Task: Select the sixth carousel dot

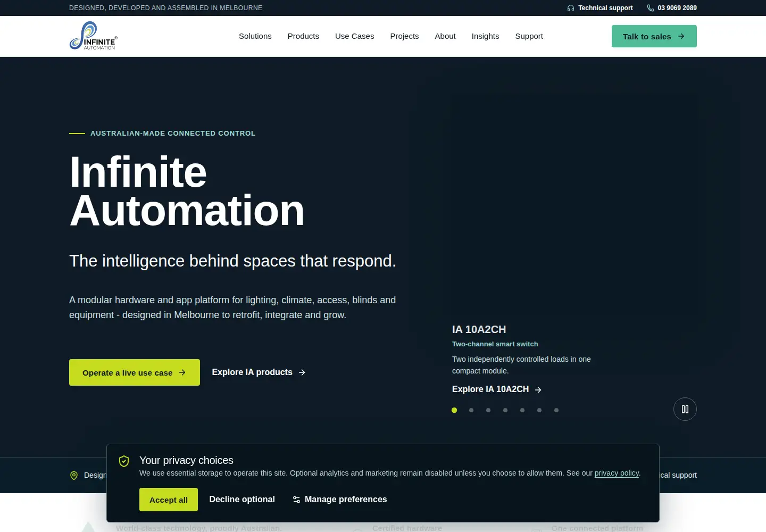Action: 539,410
